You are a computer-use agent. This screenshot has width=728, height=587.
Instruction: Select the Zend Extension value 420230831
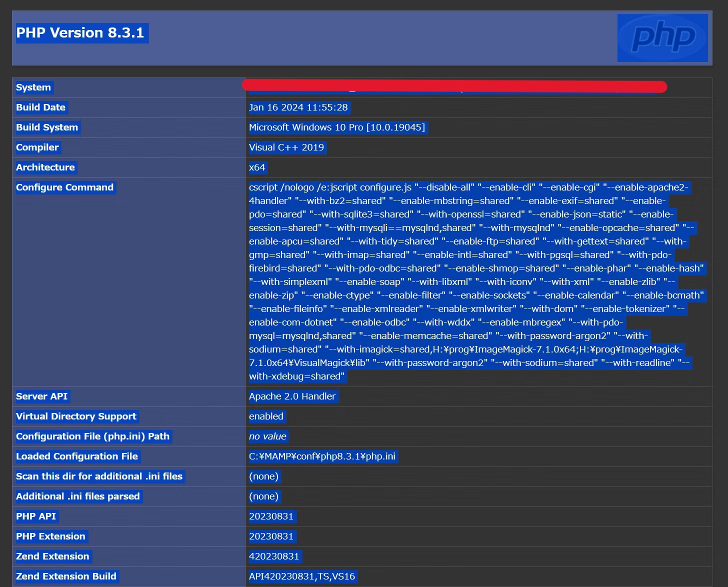pos(274,556)
